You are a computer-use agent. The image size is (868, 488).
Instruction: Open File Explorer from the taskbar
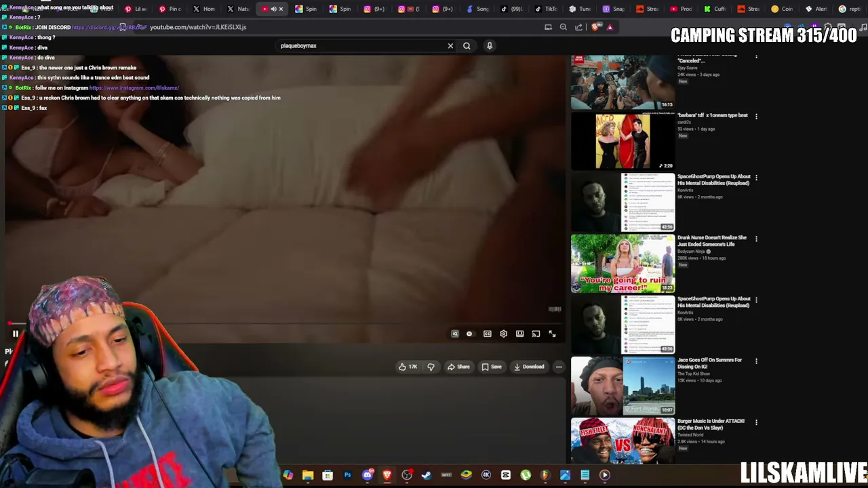pyautogui.click(x=308, y=475)
